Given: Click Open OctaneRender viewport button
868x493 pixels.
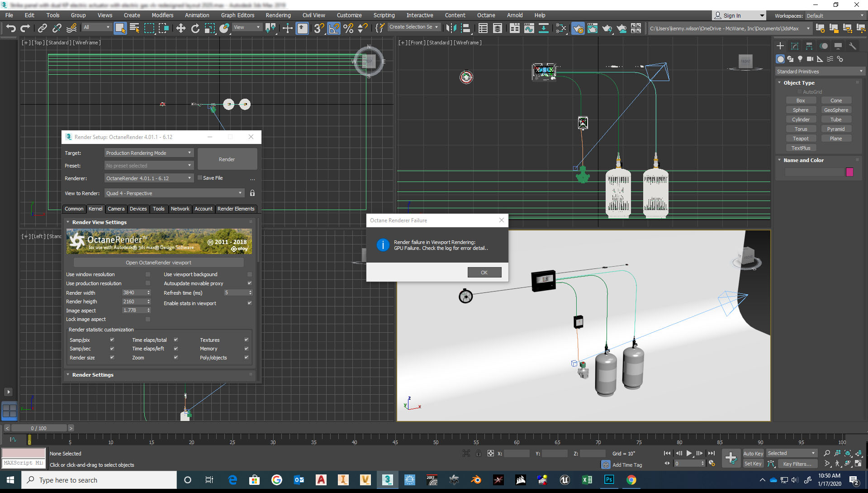Looking at the screenshot, I should click(158, 263).
